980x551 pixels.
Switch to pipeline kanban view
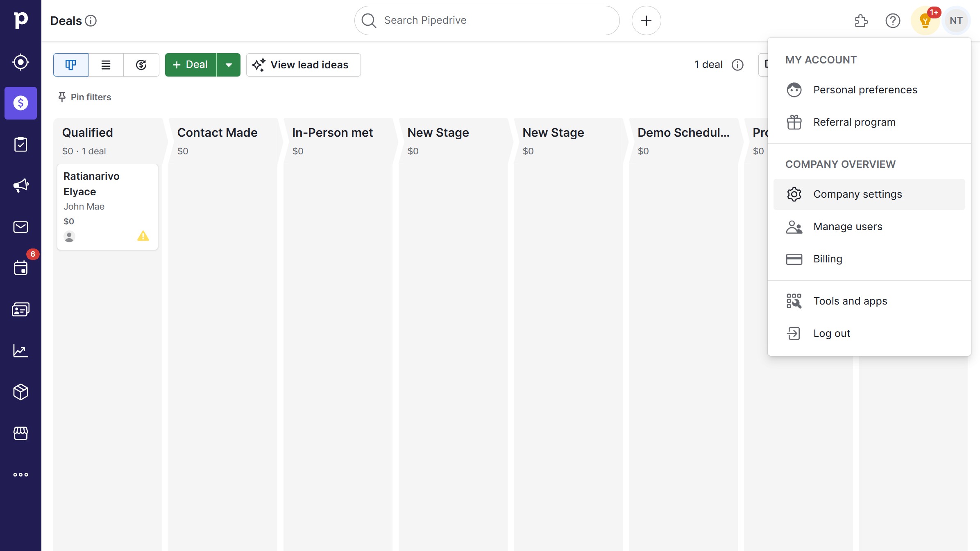pos(71,65)
